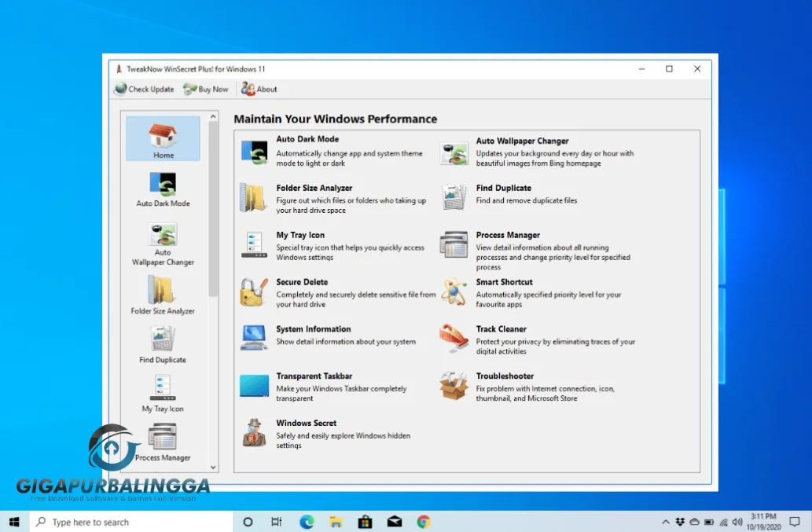The height and width of the screenshot is (532, 812).
Task: Click the System Information computer icon
Action: (x=254, y=337)
